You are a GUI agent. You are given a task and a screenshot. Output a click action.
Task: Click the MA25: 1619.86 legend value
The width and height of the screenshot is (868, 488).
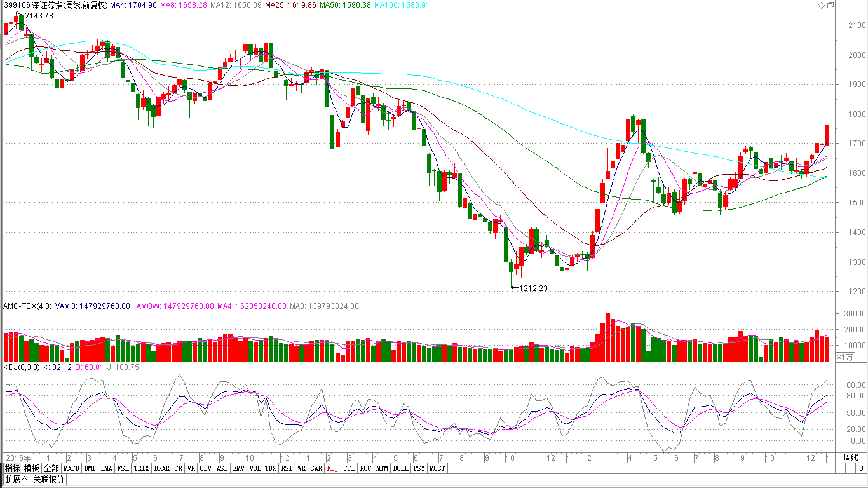290,5
